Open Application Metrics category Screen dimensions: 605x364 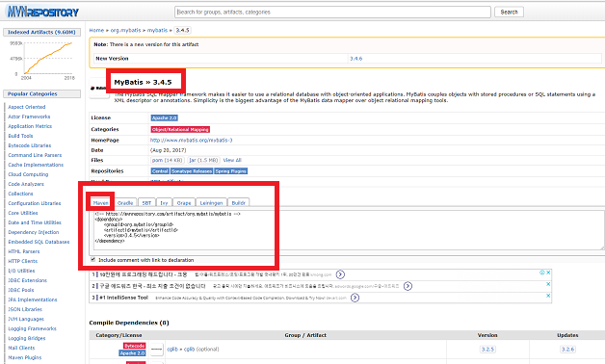[30, 126]
